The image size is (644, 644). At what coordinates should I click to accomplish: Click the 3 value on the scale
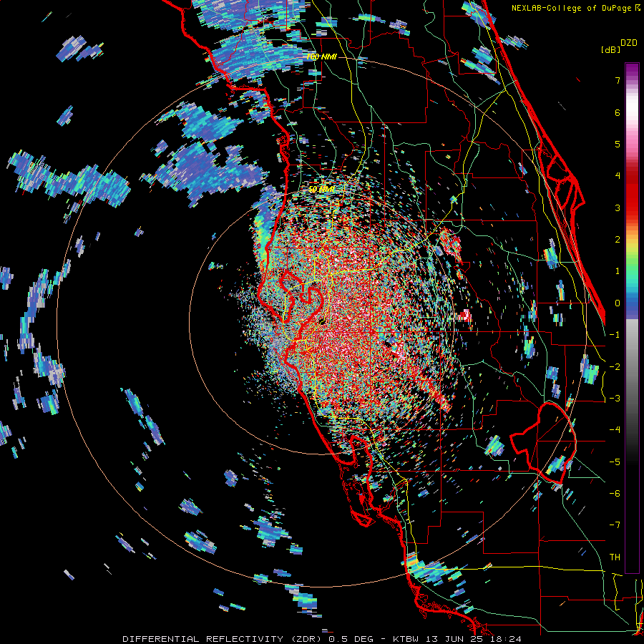[x=618, y=208]
